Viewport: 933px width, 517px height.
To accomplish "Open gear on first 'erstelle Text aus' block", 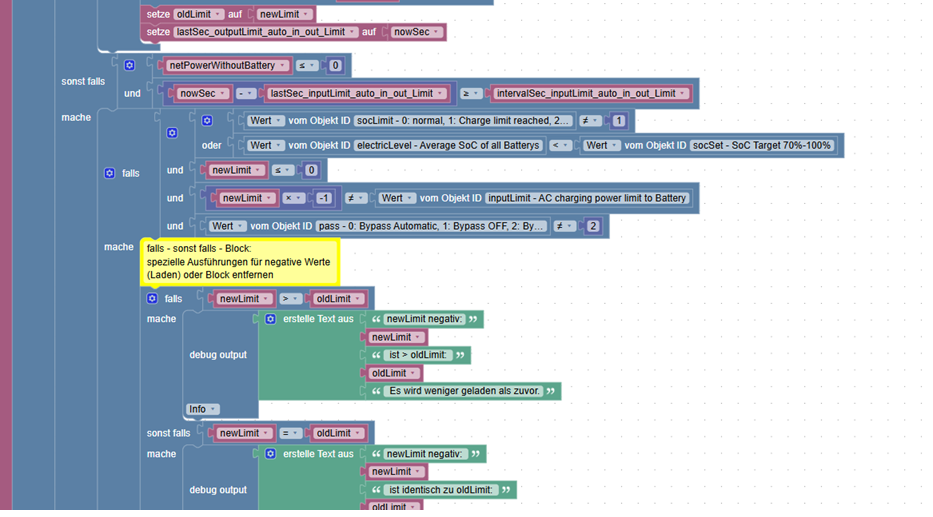I will 271,319.
